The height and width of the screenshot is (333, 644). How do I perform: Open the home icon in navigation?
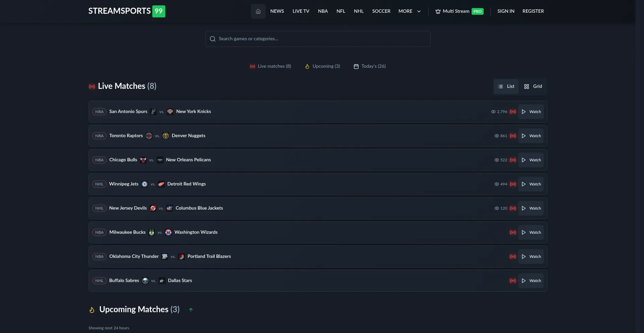[258, 11]
